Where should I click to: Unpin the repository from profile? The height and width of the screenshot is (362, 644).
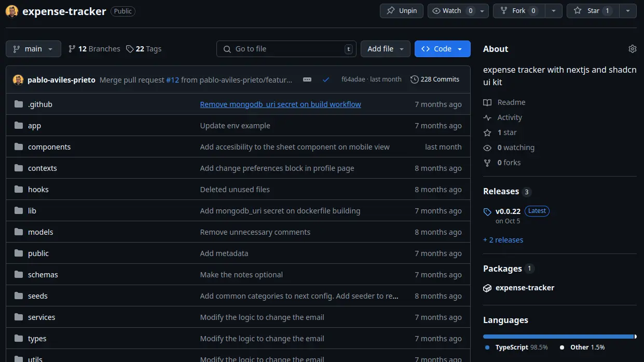(402, 11)
